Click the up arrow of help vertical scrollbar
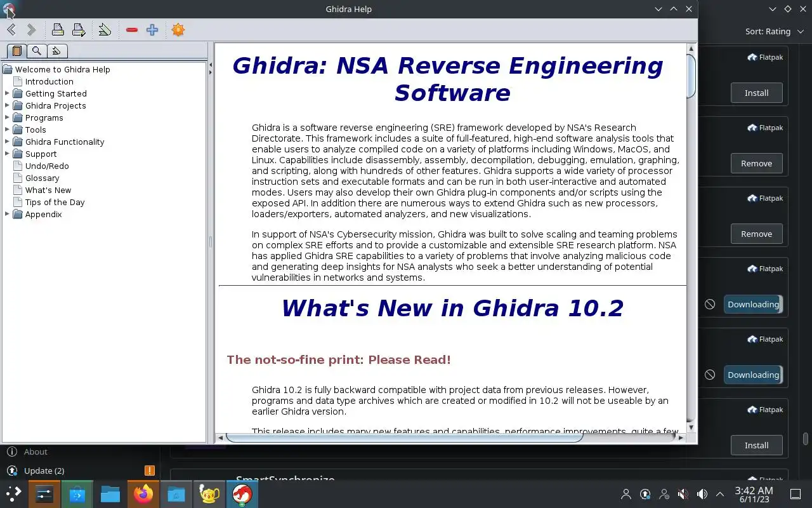Screen dimensions: 812x508 [691, 48]
